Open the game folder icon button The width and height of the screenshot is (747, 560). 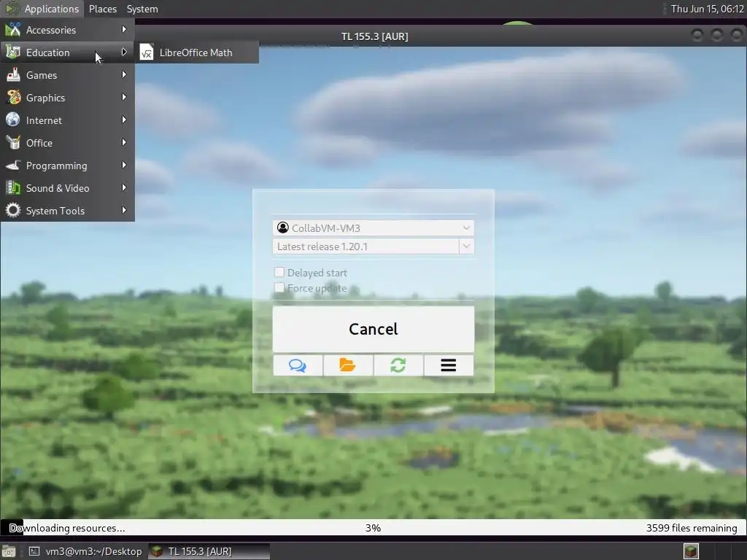tap(347, 365)
